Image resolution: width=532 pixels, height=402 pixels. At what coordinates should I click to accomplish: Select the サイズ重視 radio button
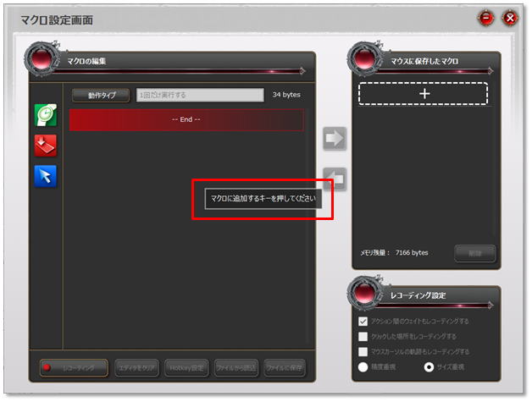(x=429, y=366)
